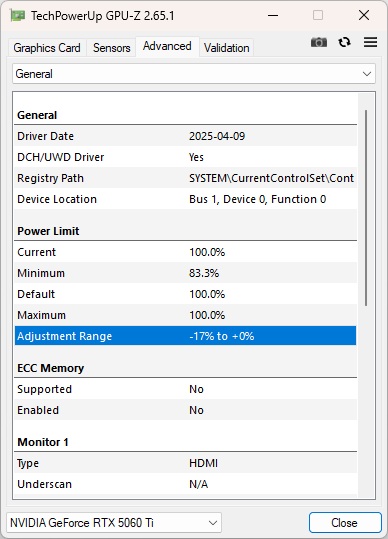Minimize the GPU-Z window
This screenshot has width=388, height=539.
coord(273,15)
